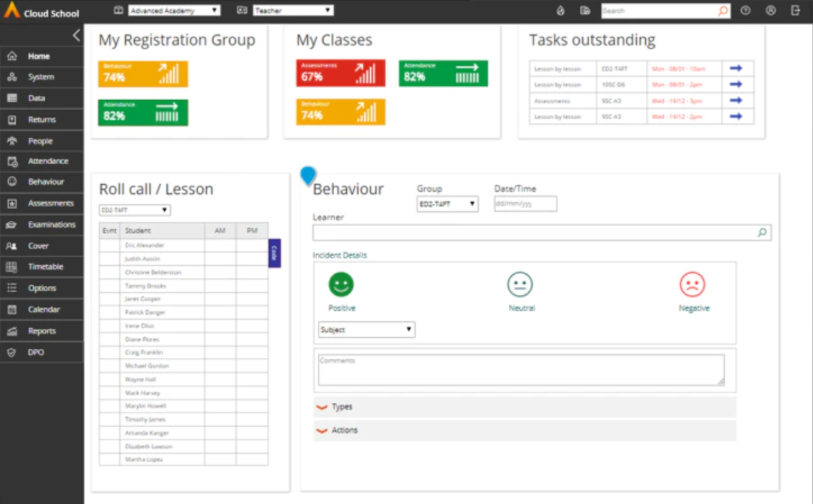
Task: Collapse the sidebar with the chevron arrow
Action: (76, 35)
